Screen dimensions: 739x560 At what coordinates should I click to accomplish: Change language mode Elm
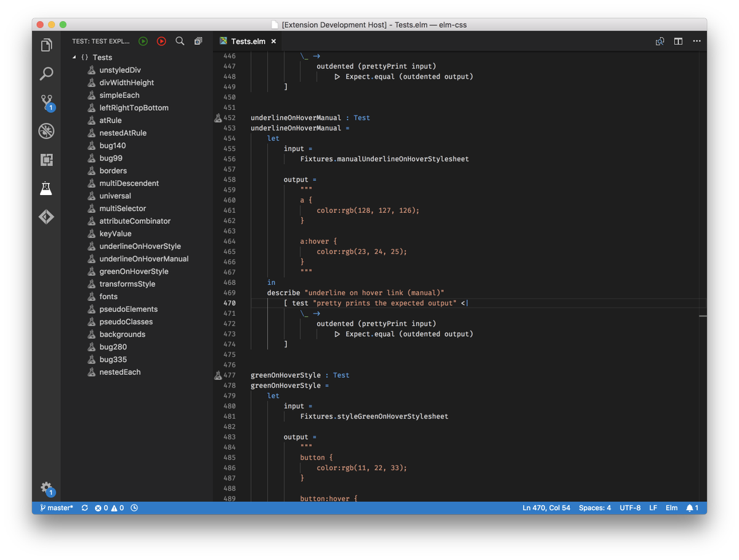pos(671,508)
